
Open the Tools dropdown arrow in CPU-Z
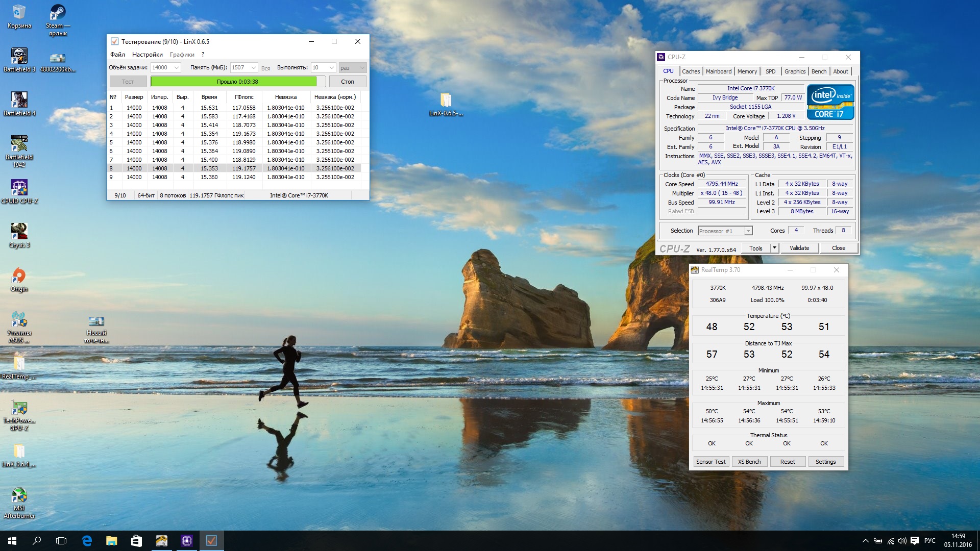coord(774,248)
